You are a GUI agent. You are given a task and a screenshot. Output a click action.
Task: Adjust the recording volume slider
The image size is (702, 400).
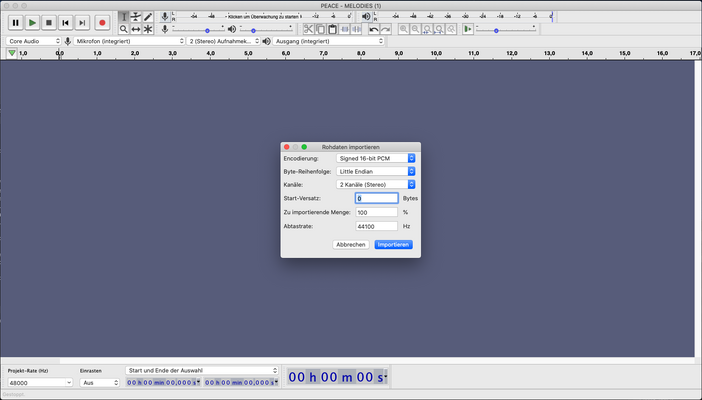(x=198, y=30)
